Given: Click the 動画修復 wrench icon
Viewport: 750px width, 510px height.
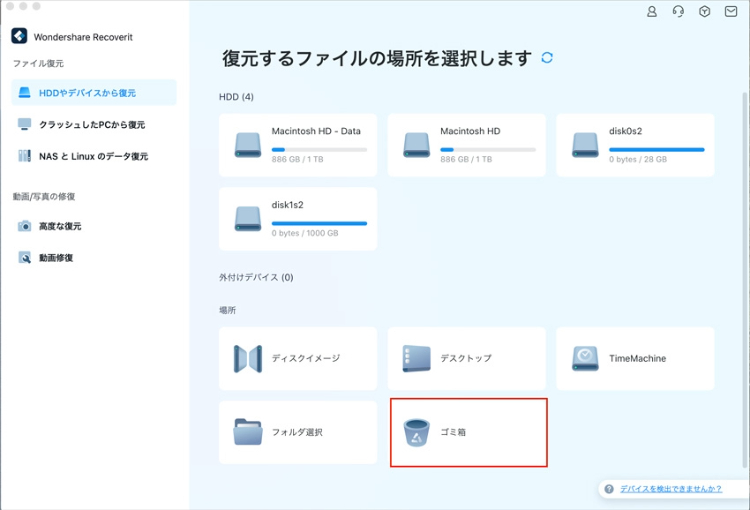Looking at the screenshot, I should point(24,257).
